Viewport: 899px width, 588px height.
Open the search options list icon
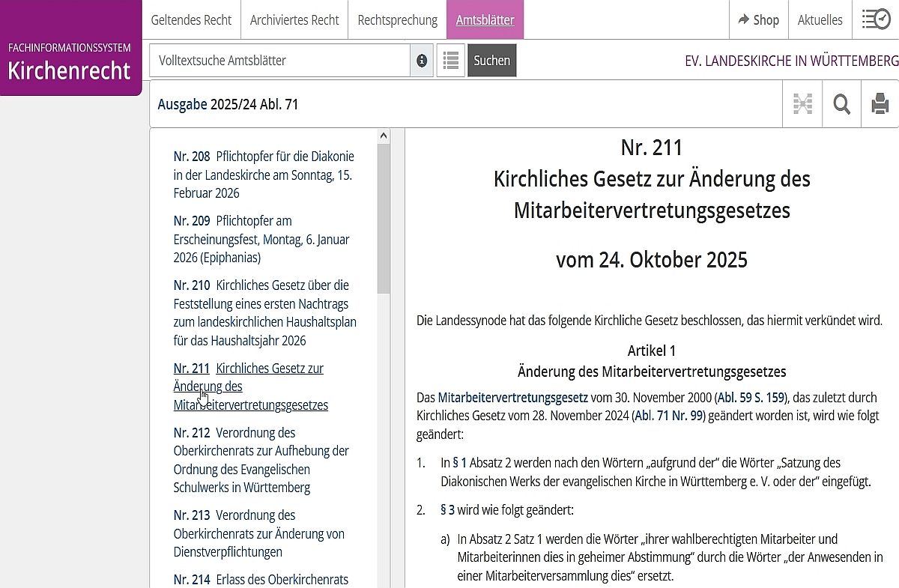pyautogui.click(x=450, y=61)
